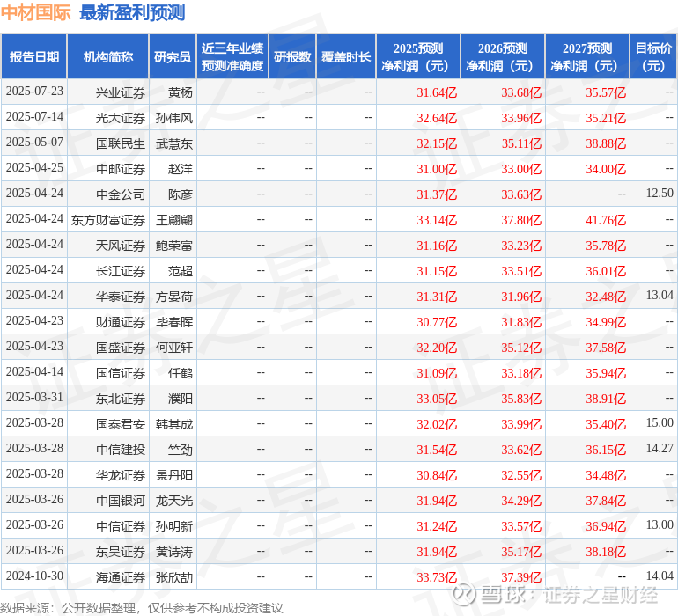Click analyst name 黄杨

(x=181, y=92)
